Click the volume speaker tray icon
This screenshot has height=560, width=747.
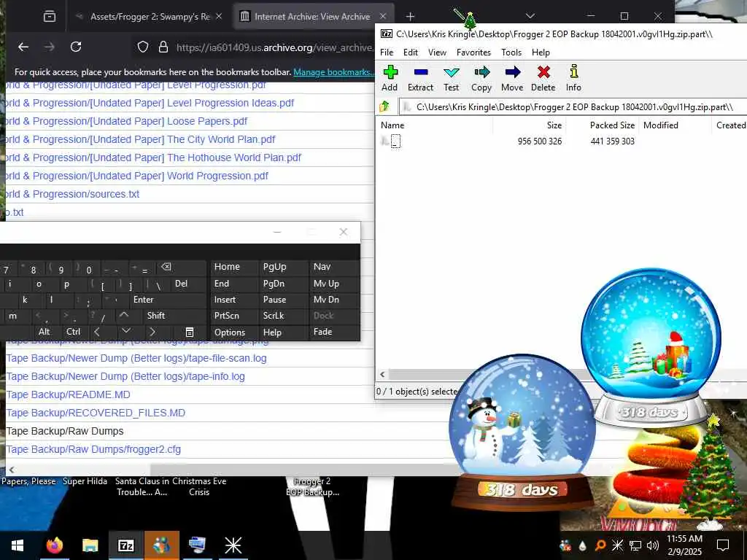point(653,545)
